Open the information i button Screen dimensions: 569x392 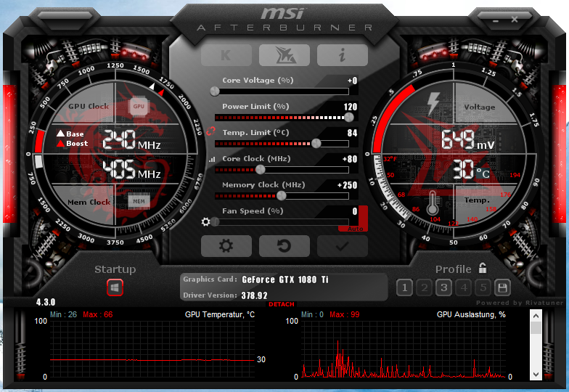(343, 55)
